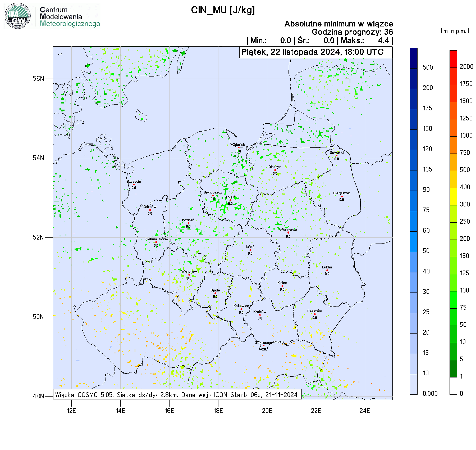
Task: Click the Poznań city label
Action: coord(188,220)
